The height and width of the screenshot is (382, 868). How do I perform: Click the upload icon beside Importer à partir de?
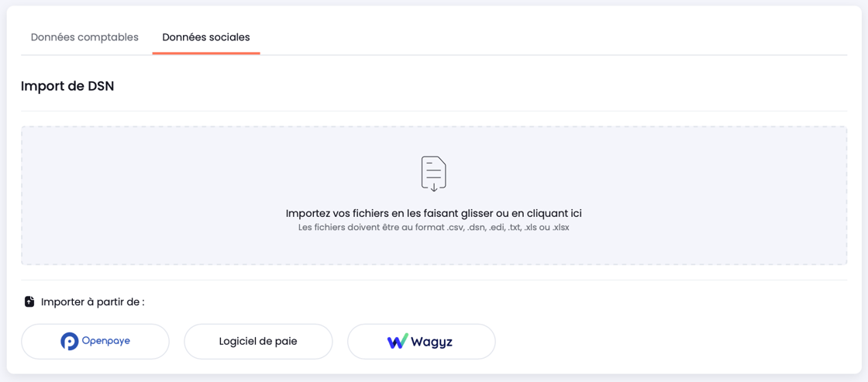click(x=29, y=302)
